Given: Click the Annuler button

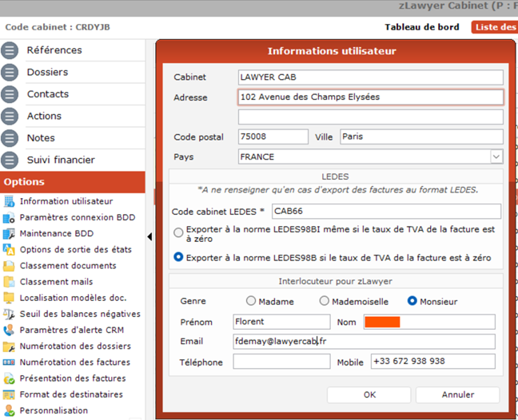Looking at the screenshot, I should 457,394.
